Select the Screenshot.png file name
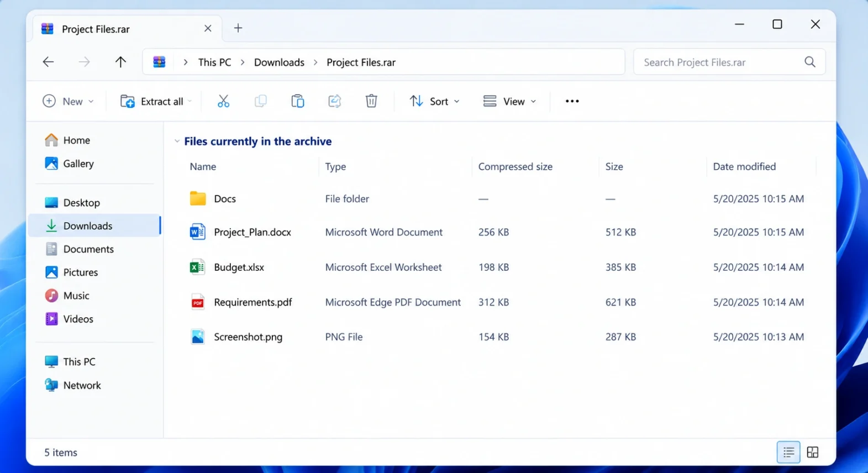This screenshot has width=868, height=473. tap(248, 337)
